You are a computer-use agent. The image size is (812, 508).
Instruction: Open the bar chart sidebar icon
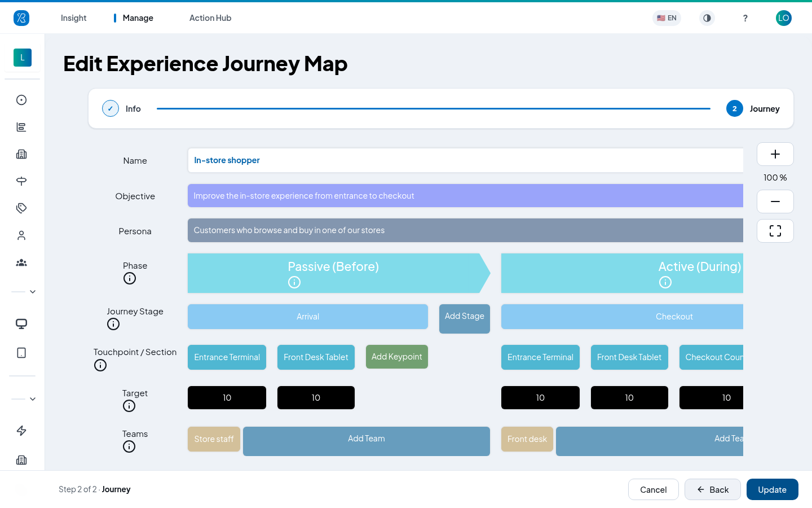pyautogui.click(x=21, y=127)
